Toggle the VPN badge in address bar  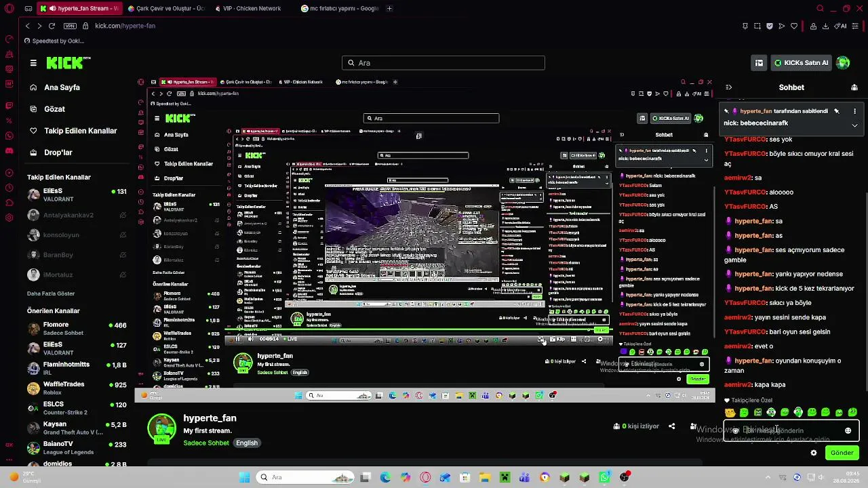(x=70, y=26)
